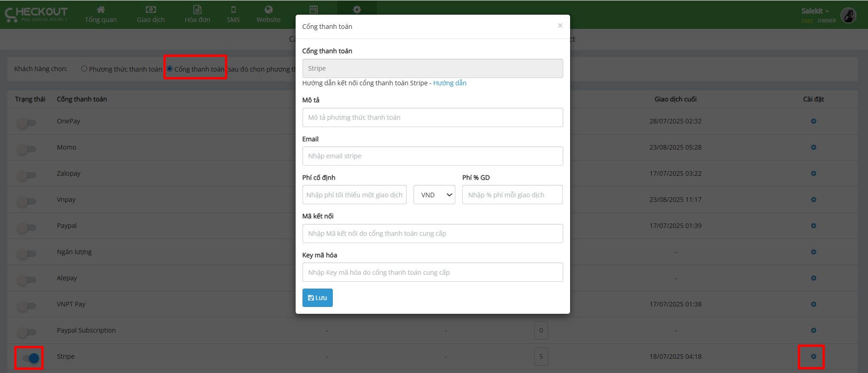Click the Giao dịch cuối column header
The image size is (868, 373).
click(675, 99)
